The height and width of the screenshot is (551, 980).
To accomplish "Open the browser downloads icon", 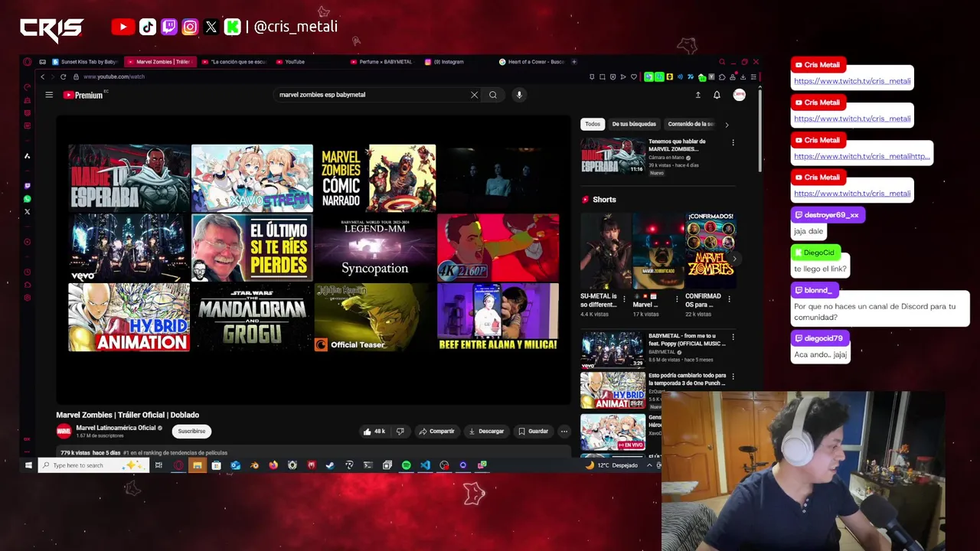I will (743, 77).
